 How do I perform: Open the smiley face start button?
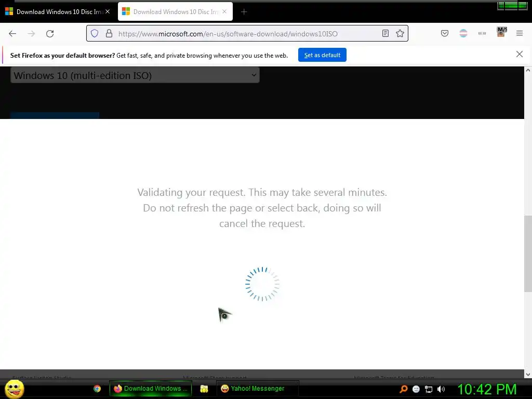14,389
